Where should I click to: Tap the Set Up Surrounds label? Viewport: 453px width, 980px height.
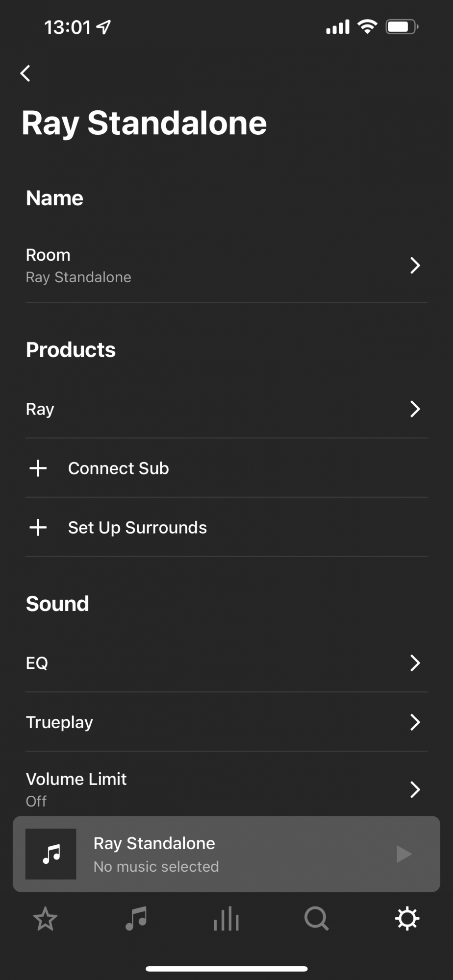pyautogui.click(x=137, y=528)
